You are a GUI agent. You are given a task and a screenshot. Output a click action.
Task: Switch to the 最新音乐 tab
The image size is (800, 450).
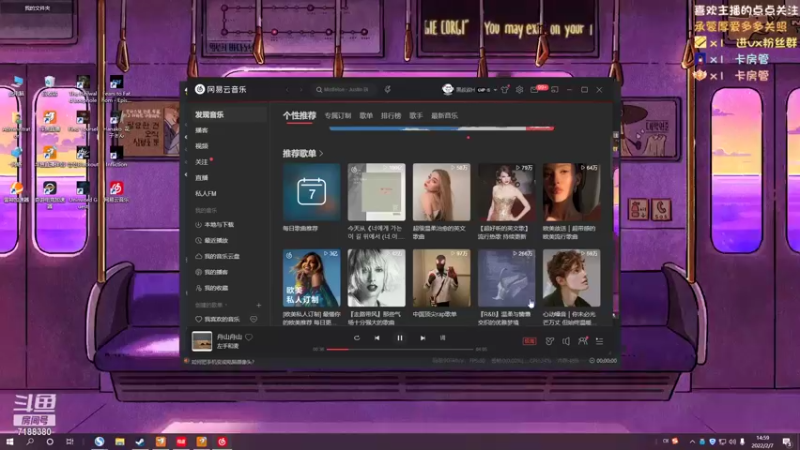coord(444,116)
